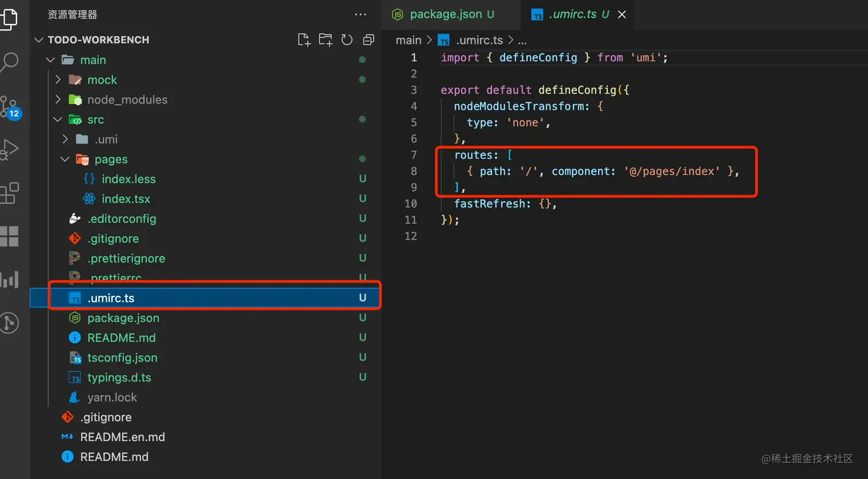Click the 'export default defineConfig({' code line

(535, 90)
